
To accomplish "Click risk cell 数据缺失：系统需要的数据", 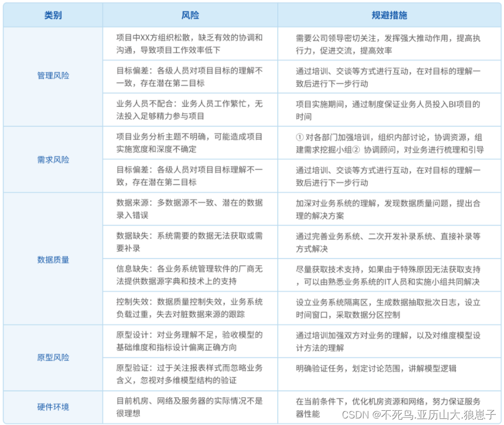I will coord(190,242).
